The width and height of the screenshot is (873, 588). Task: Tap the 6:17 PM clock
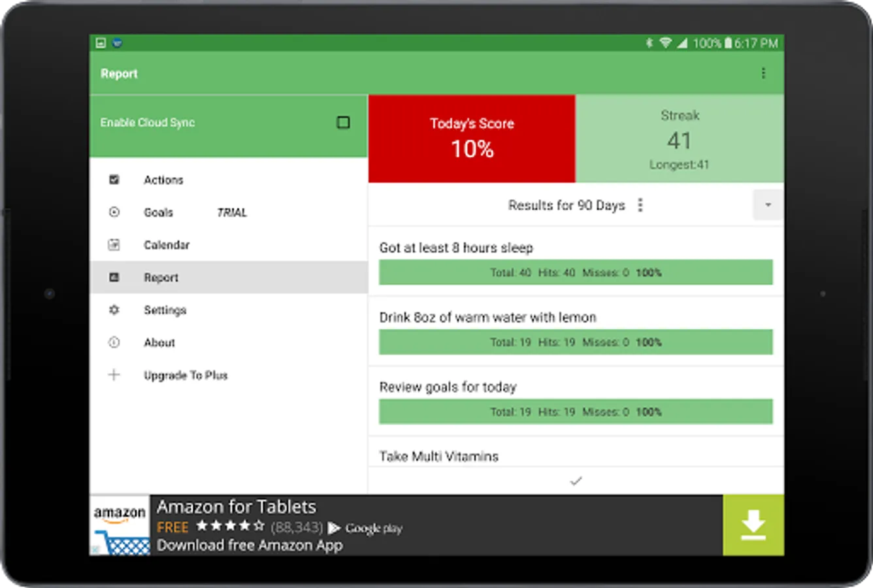(756, 43)
